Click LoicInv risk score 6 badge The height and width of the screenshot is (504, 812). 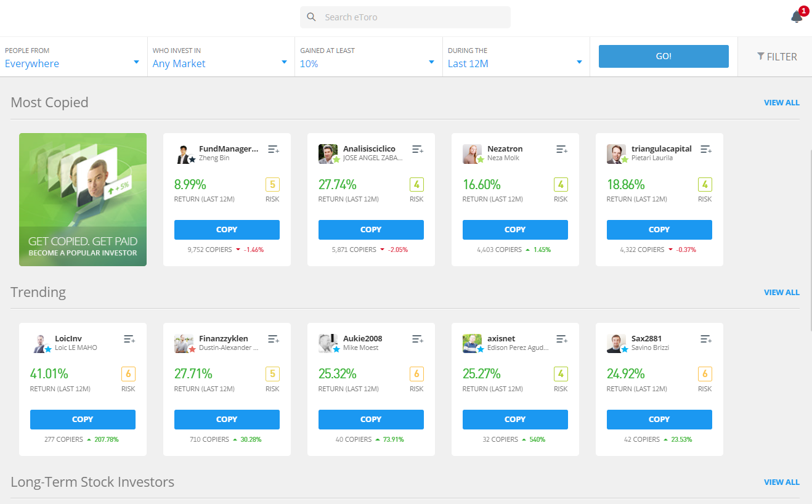[128, 374]
